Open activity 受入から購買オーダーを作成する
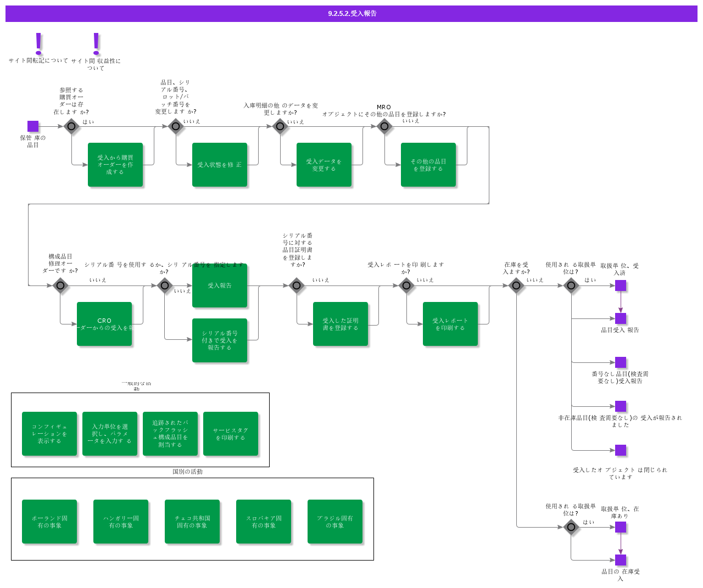Viewport: 703px width, 588px height. click(x=115, y=165)
